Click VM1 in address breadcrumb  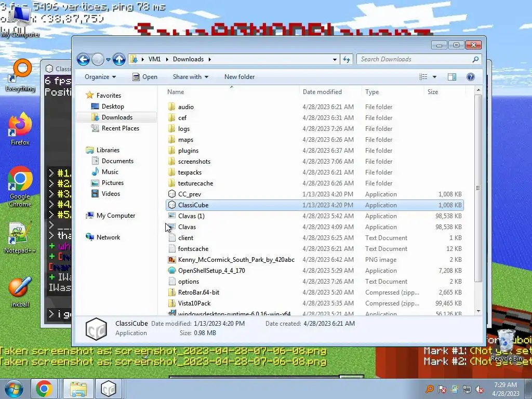(154, 59)
